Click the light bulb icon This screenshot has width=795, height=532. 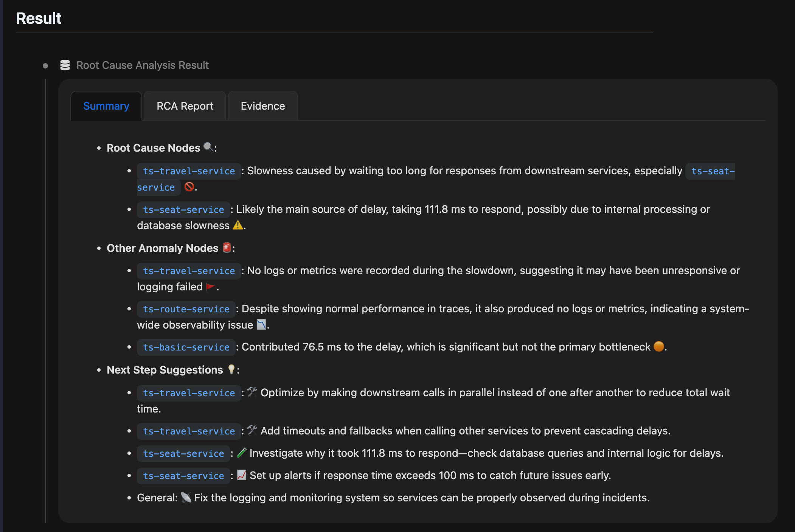tap(231, 369)
